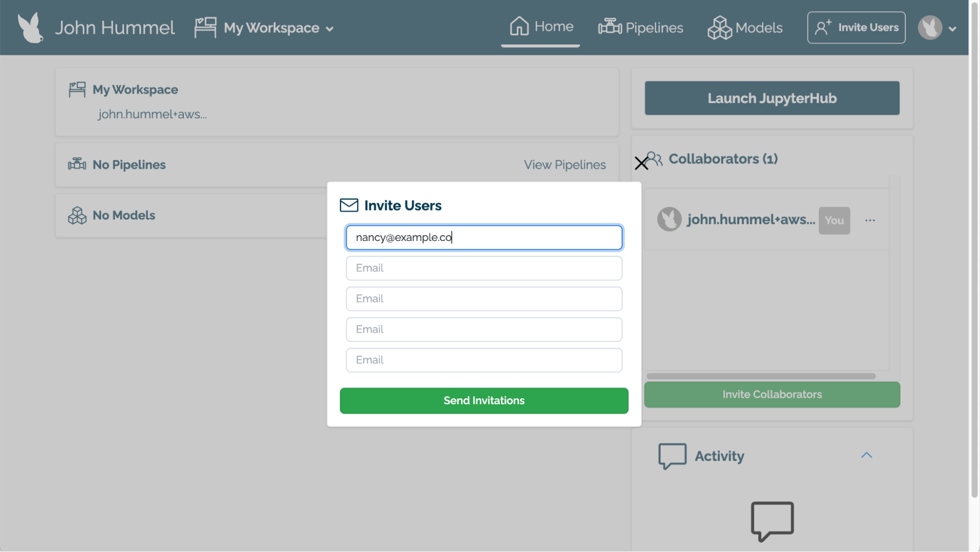Focus the second Email input field
Image resolution: width=980 pixels, height=552 pixels.
[x=484, y=268]
